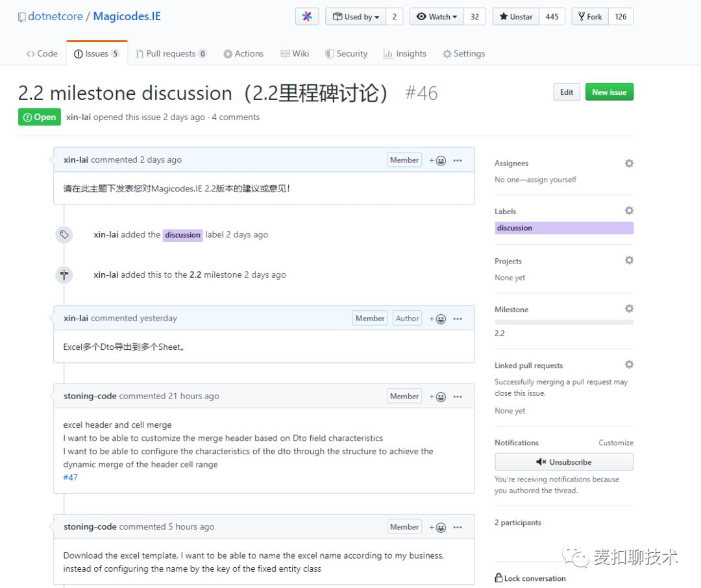Add reaction to xin-lai yesterday comment

click(x=437, y=319)
